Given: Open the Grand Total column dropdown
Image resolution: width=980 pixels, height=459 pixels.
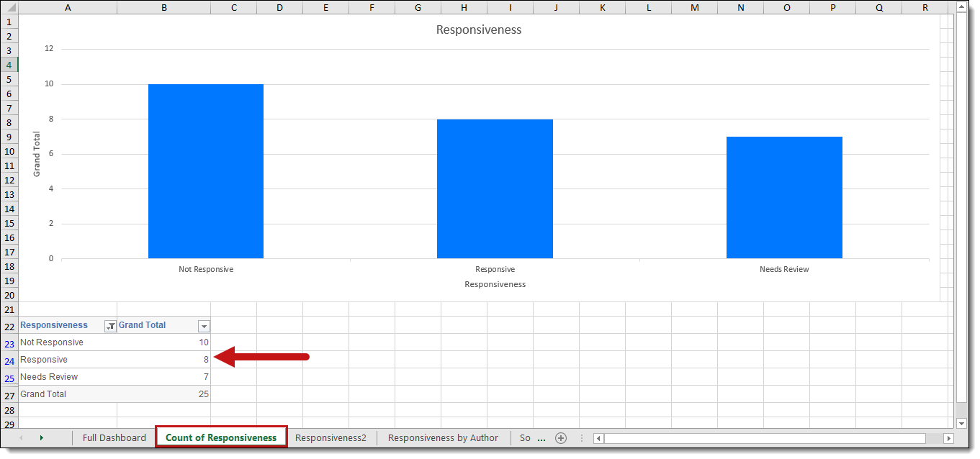Looking at the screenshot, I should coord(204,326).
